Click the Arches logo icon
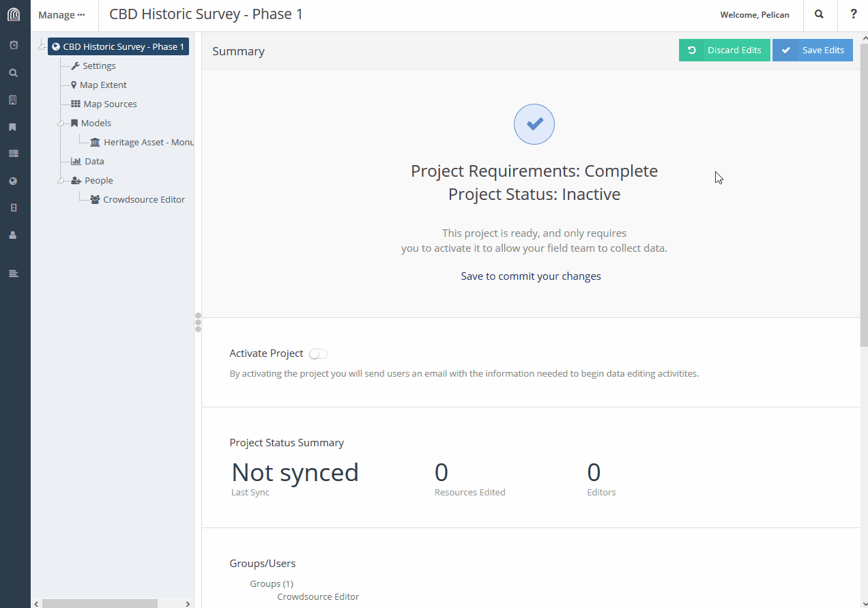The width and height of the screenshot is (868, 608). (14, 14)
